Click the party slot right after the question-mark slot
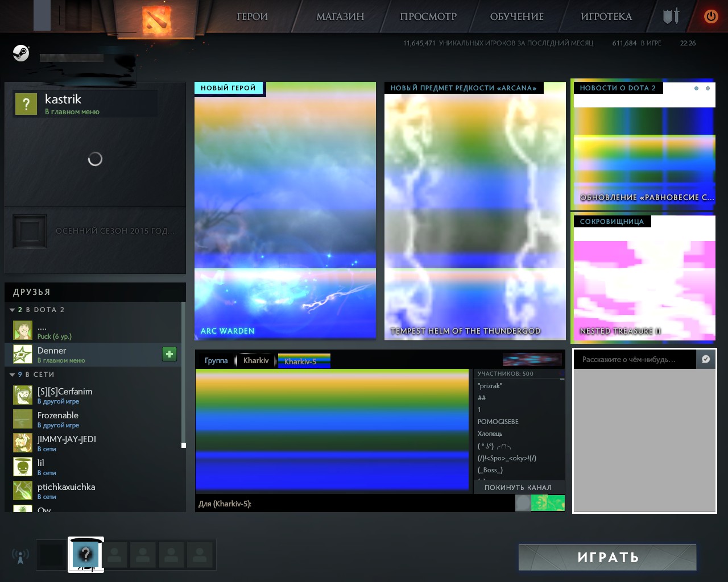 click(114, 555)
